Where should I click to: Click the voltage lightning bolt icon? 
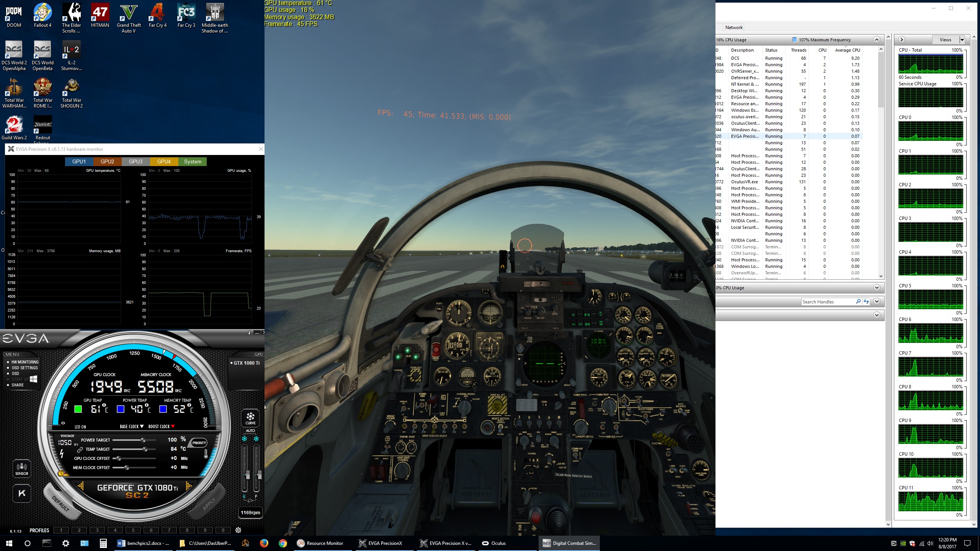[62, 453]
